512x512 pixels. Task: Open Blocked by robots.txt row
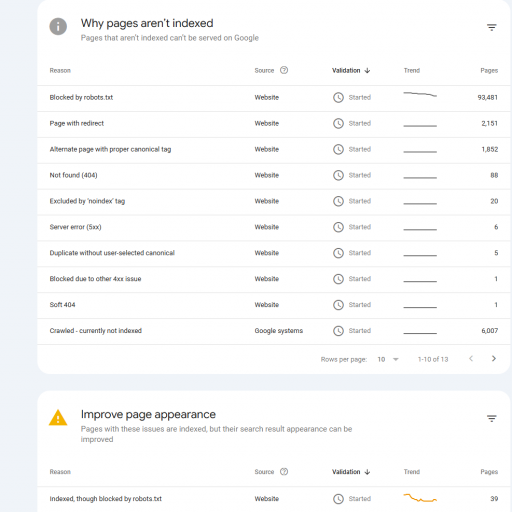pyautogui.click(x=273, y=98)
